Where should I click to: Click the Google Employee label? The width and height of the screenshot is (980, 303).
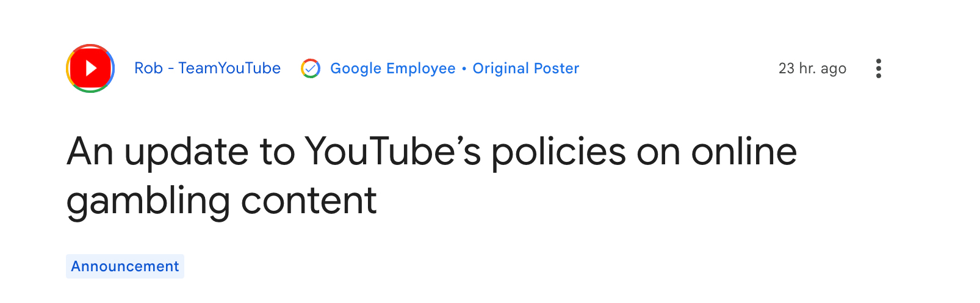coord(393,68)
